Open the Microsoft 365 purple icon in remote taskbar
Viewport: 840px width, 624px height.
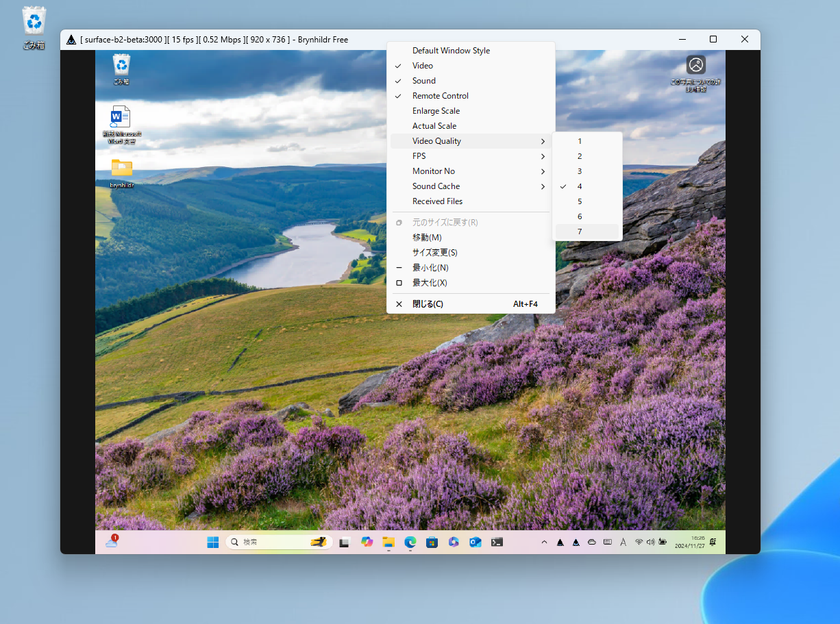click(x=453, y=542)
